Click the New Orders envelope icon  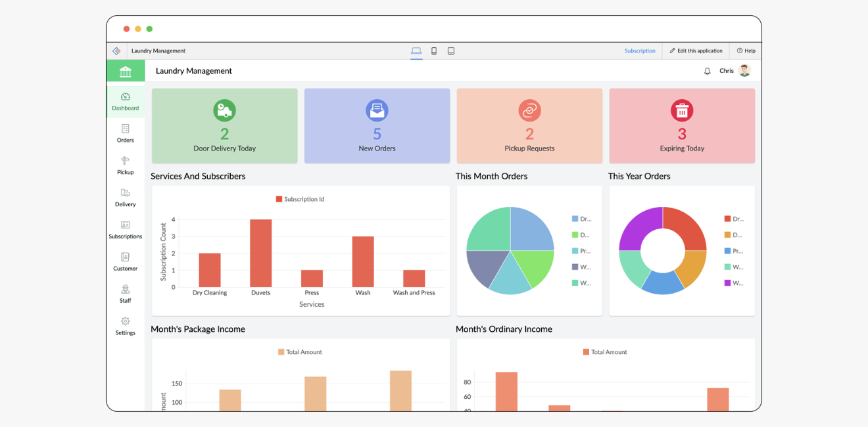pyautogui.click(x=377, y=110)
